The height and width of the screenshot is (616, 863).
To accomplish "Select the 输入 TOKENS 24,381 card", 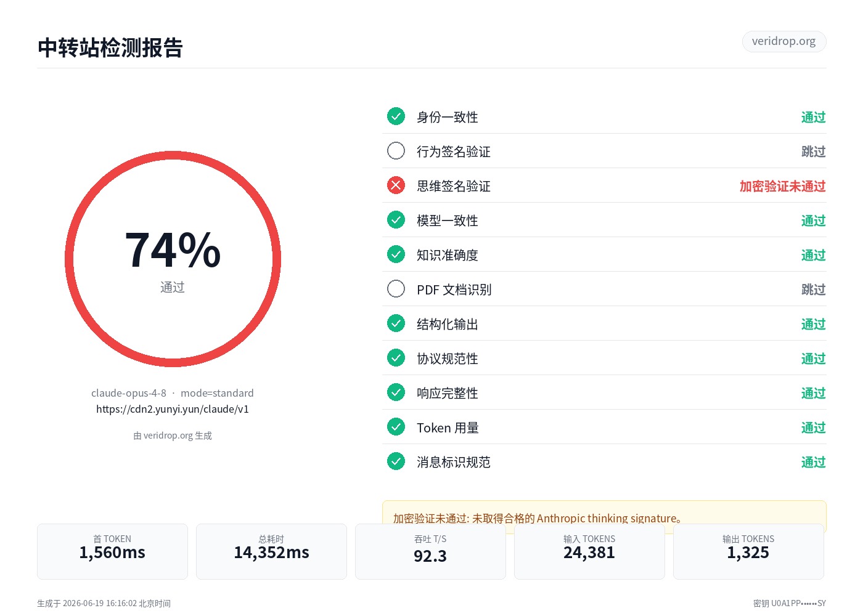I will [589, 551].
